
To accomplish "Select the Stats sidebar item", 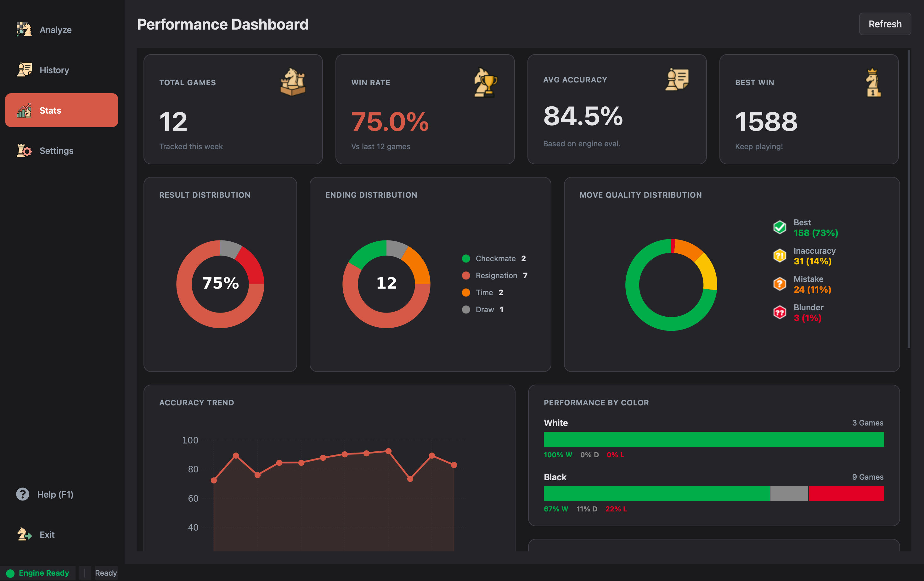I will [61, 110].
